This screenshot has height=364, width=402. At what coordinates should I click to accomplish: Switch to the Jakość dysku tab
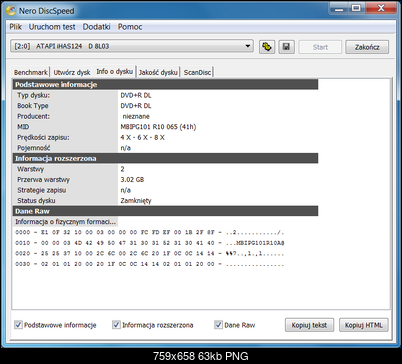[x=158, y=72]
